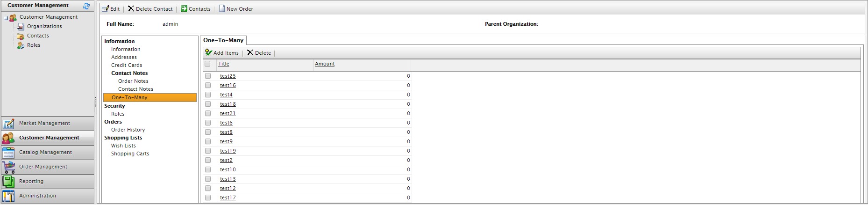Check the select-all checkbox in table header
The width and height of the screenshot is (868, 205).
pyautogui.click(x=208, y=64)
